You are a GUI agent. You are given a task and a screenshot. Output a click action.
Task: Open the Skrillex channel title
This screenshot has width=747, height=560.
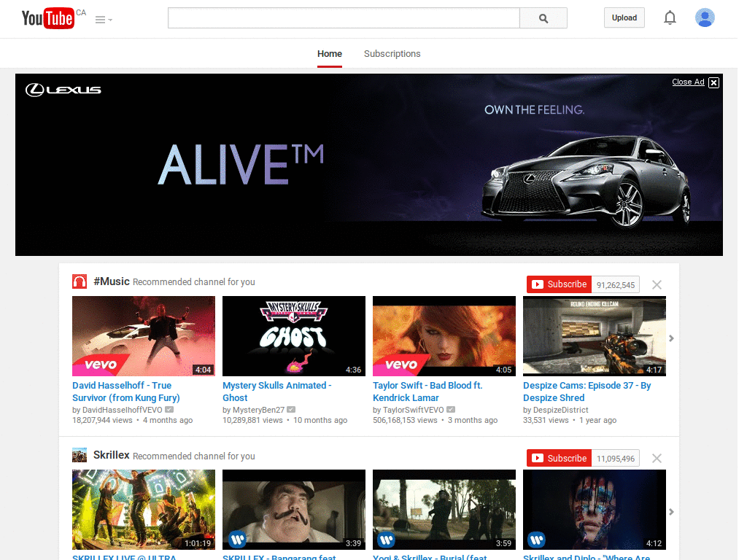point(112,455)
